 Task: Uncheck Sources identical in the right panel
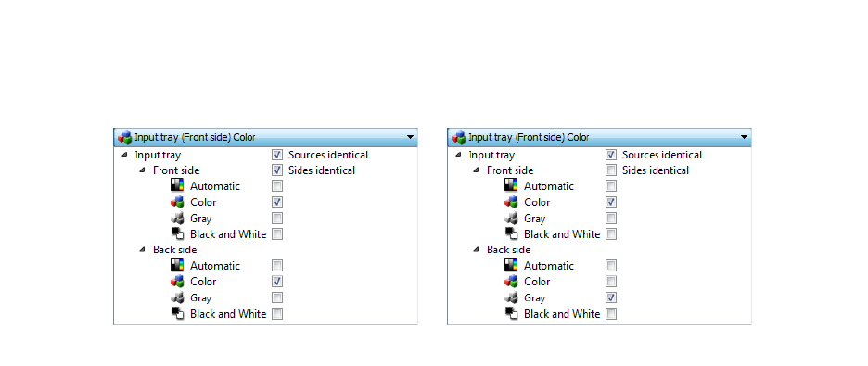[x=611, y=155]
